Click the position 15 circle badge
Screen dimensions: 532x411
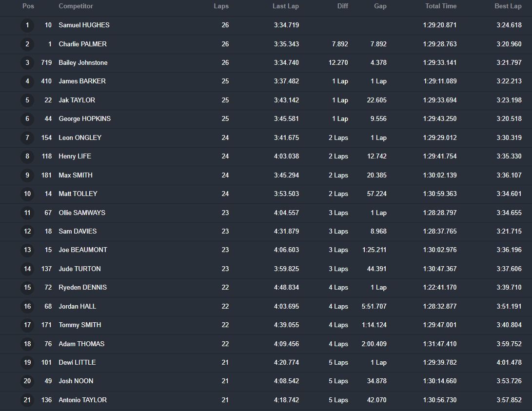pos(27,288)
